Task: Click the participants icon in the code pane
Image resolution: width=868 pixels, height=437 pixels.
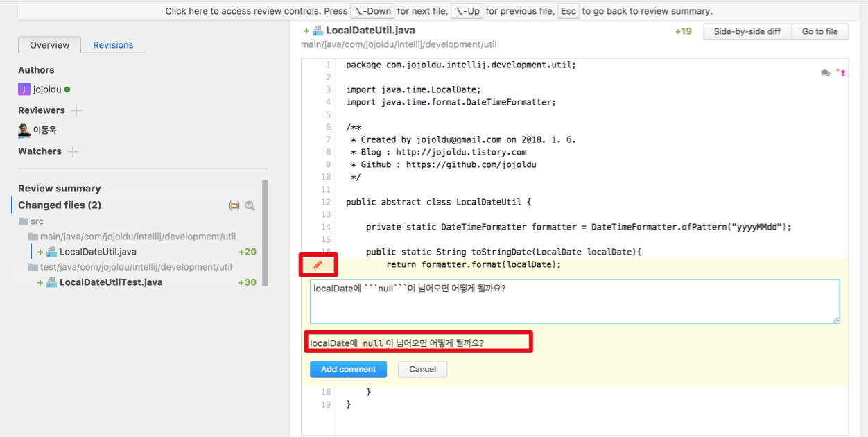Action: pos(841,72)
